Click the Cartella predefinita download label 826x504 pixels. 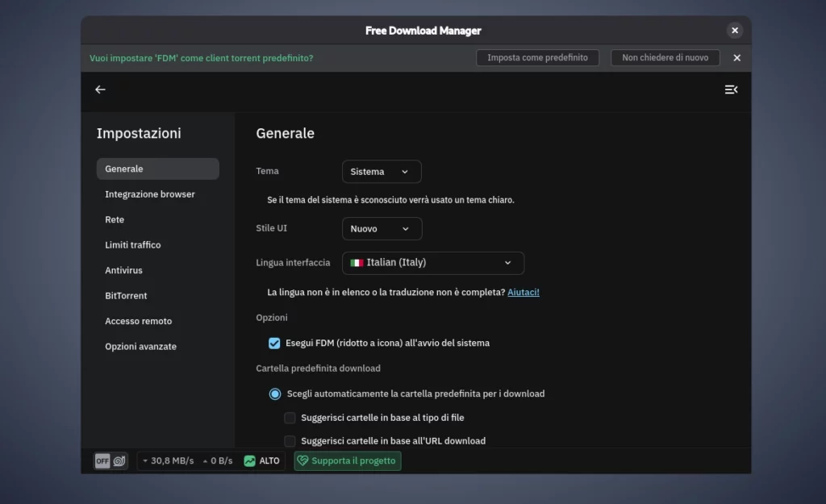pos(318,369)
